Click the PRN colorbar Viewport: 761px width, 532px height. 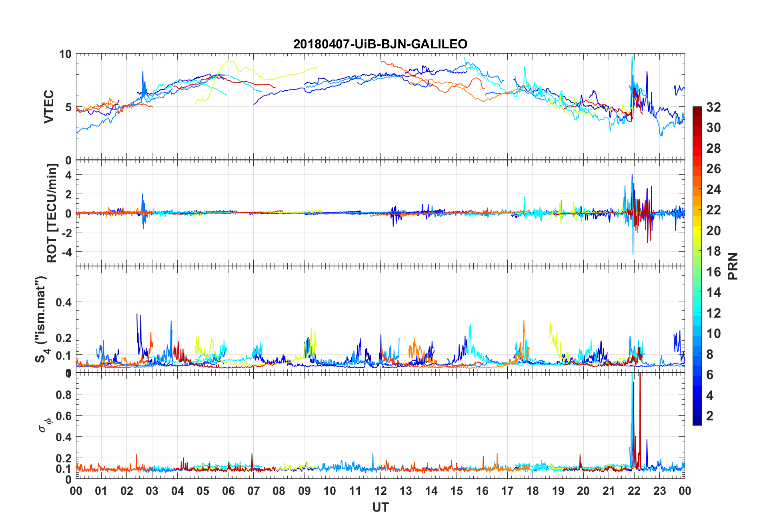tap(697, 266)
